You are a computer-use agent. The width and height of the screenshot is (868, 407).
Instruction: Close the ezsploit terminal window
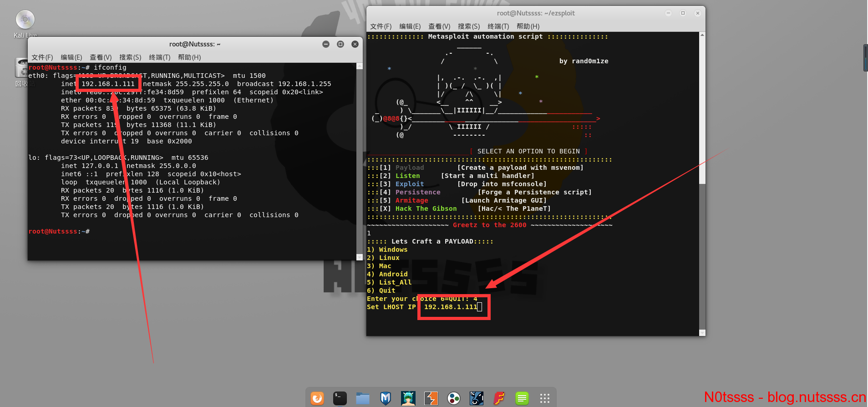pyautogui.click(x=697, y=13)
